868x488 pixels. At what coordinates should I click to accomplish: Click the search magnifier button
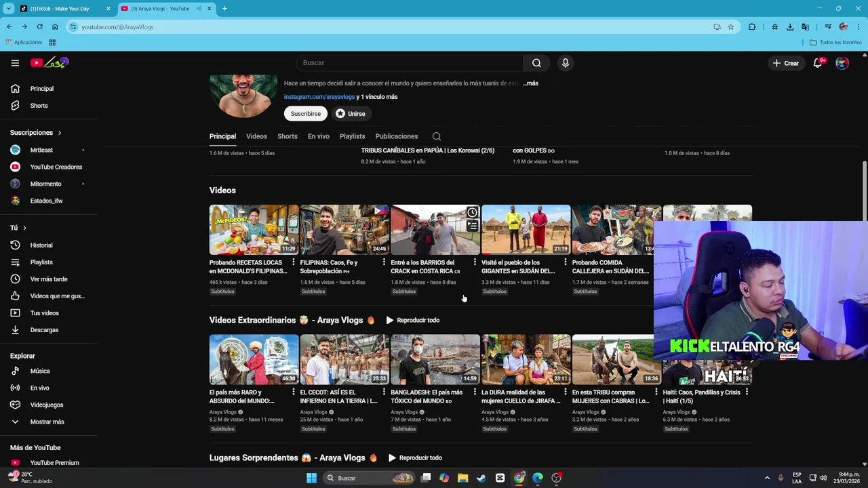point(536,63)
